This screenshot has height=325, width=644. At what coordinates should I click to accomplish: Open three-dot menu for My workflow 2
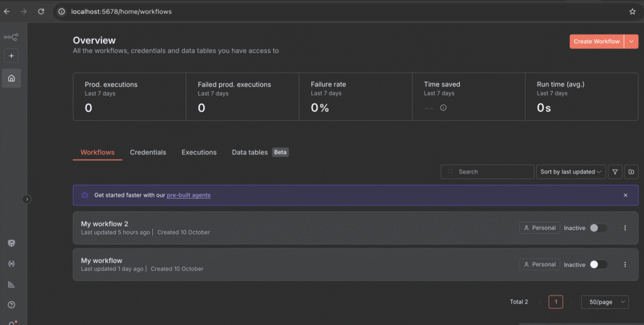tap(625, 228)
